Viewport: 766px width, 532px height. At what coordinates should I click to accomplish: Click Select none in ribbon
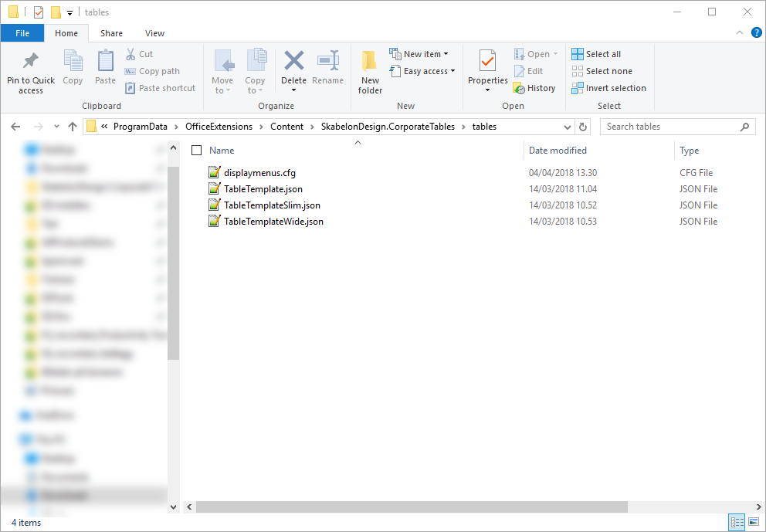602,71
